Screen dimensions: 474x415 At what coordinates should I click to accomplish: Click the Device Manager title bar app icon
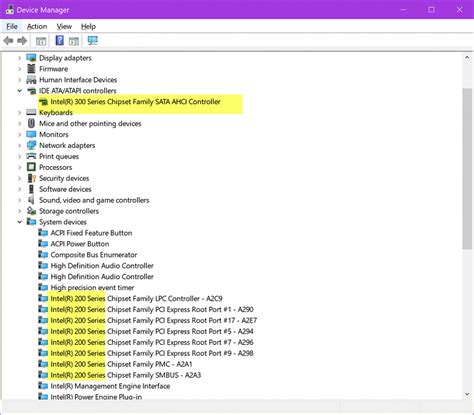pyautogui.click(x=9, y=10)
